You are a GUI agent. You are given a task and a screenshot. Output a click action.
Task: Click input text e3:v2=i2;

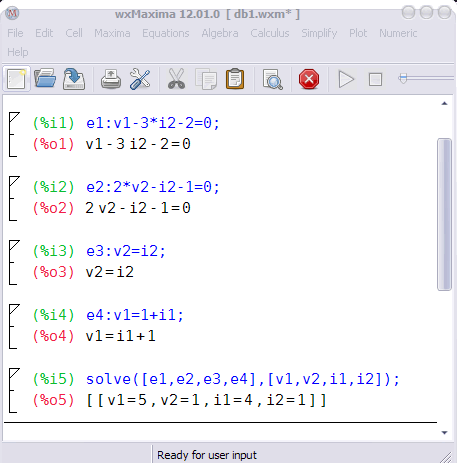click(x=126, y=251)
